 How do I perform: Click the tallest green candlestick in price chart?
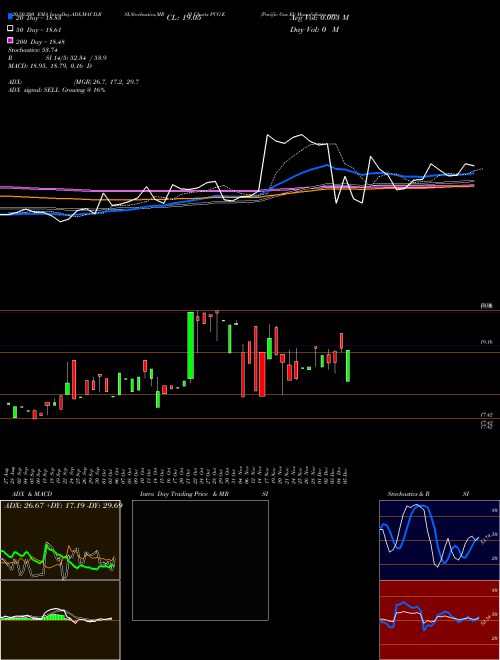(x=190, y=345)
